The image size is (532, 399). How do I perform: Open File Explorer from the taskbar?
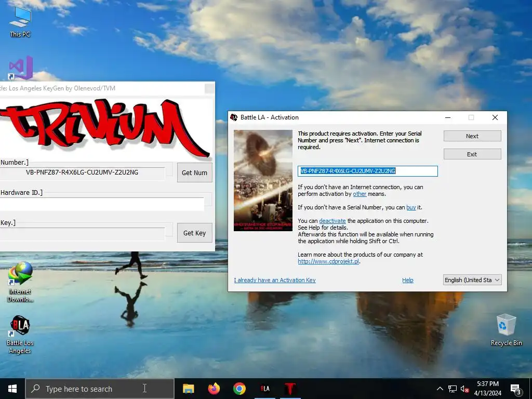coord(188,389)
